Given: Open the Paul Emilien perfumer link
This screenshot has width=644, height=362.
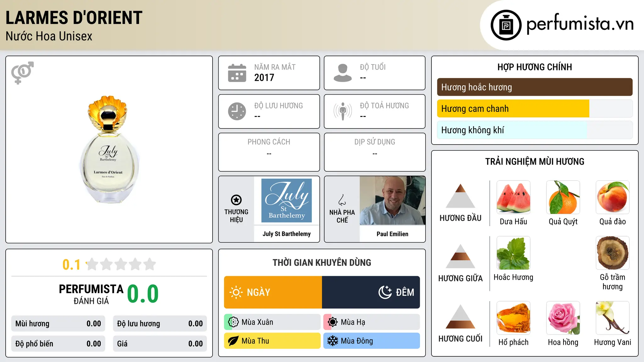Looking at the screenshot, I should coord(392,234).
